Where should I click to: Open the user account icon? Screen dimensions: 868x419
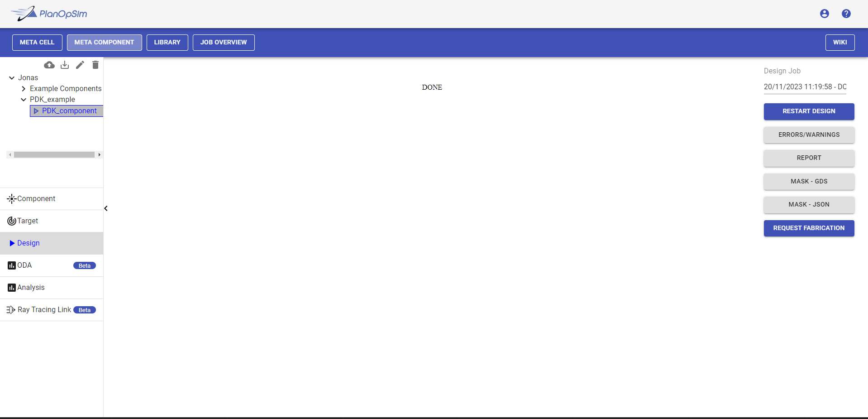[824, 14]
